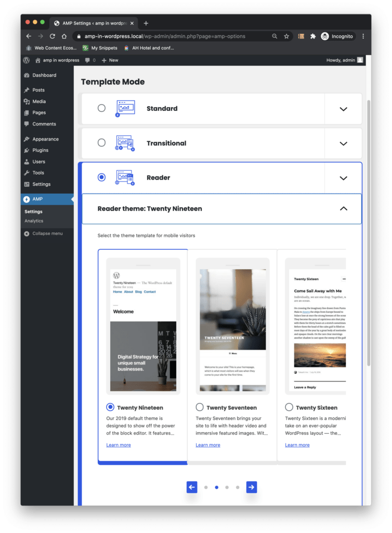Collapse the admin sidebar menu

pyautogui.click(x=44, y=234)
